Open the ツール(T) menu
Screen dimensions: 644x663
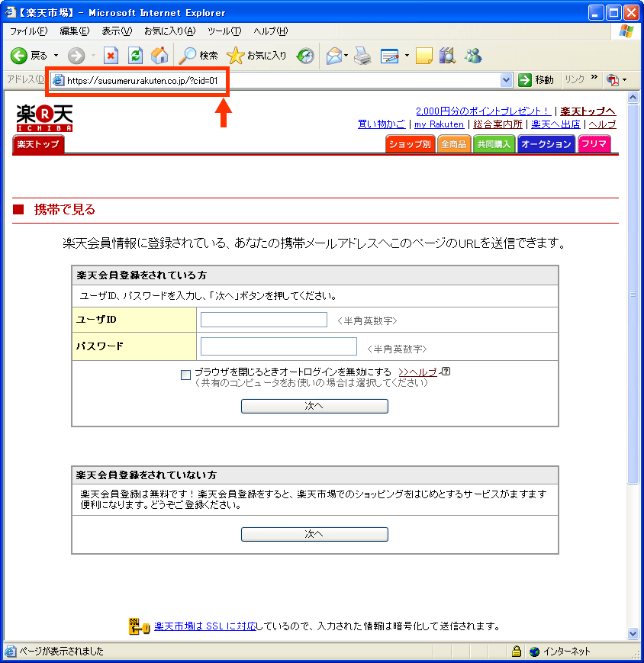click(224, 31)
